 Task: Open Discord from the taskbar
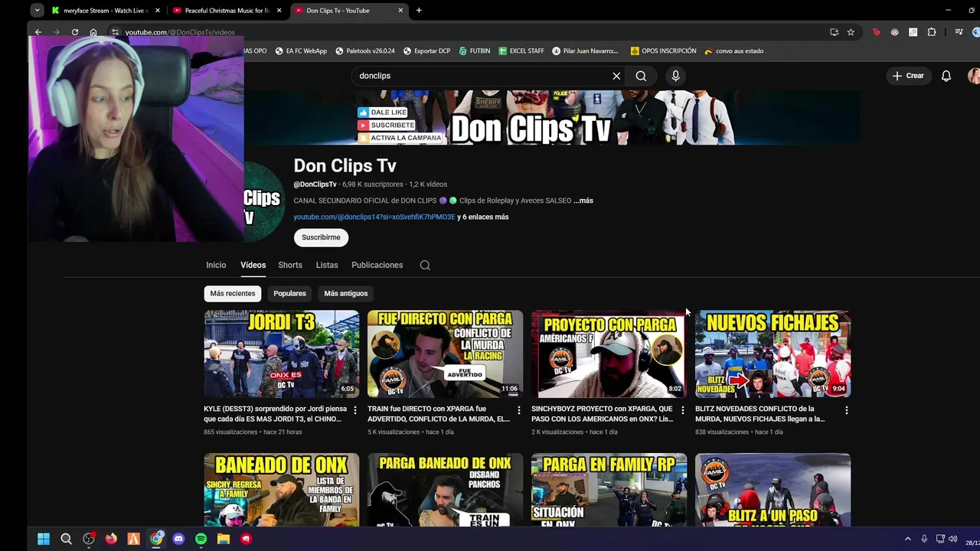coord(178,539)
